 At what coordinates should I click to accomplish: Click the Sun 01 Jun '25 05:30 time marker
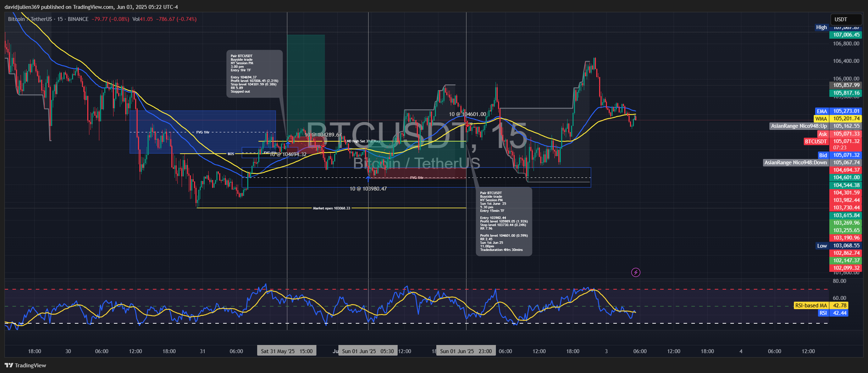click(368, 351)
